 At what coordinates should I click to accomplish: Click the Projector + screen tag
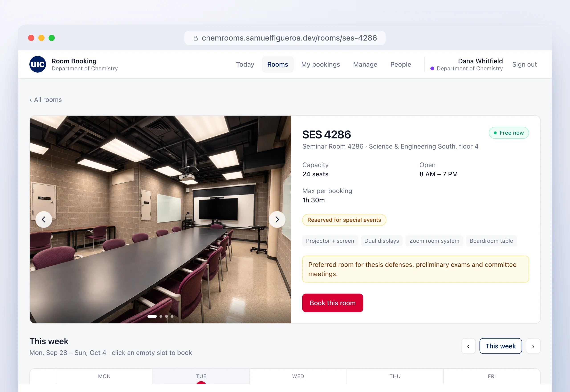(x=330, y=241)
